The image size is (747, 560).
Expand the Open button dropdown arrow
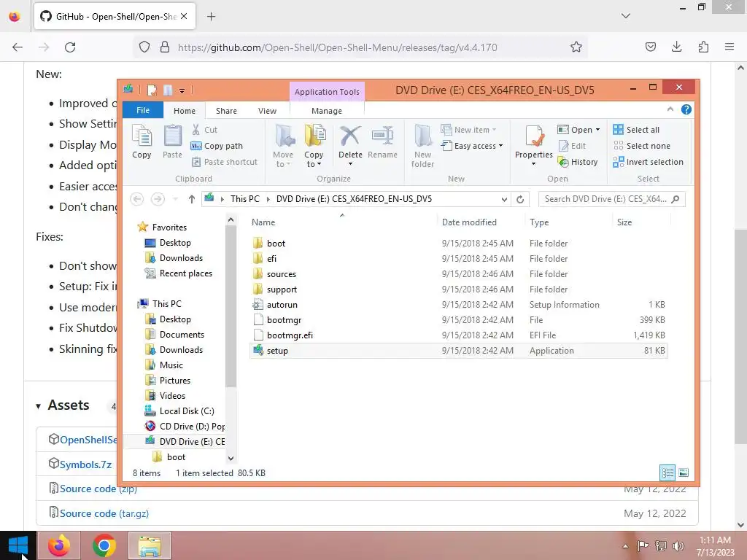click(598, 130)
